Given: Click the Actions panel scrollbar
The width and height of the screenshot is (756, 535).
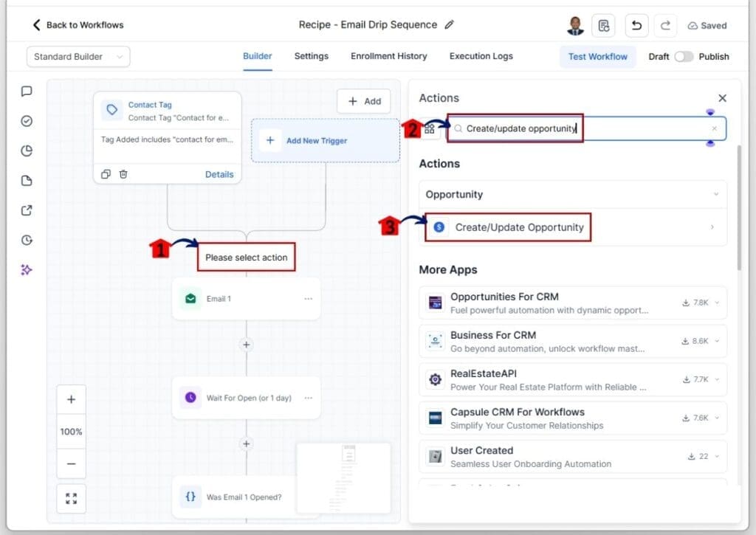Looking at the screenshot, I should pyautogui.click(x=739, y=207).
